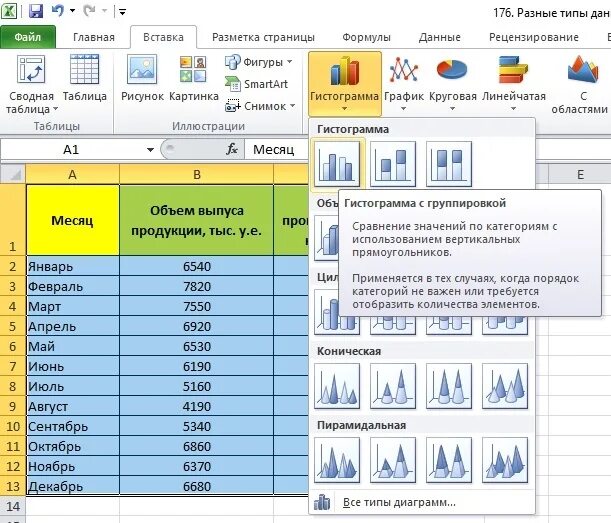Viewport: 611px width, 523px height.
Task: Open the Фигуры shapes dropdown
Action: click(x=259, y=62)
